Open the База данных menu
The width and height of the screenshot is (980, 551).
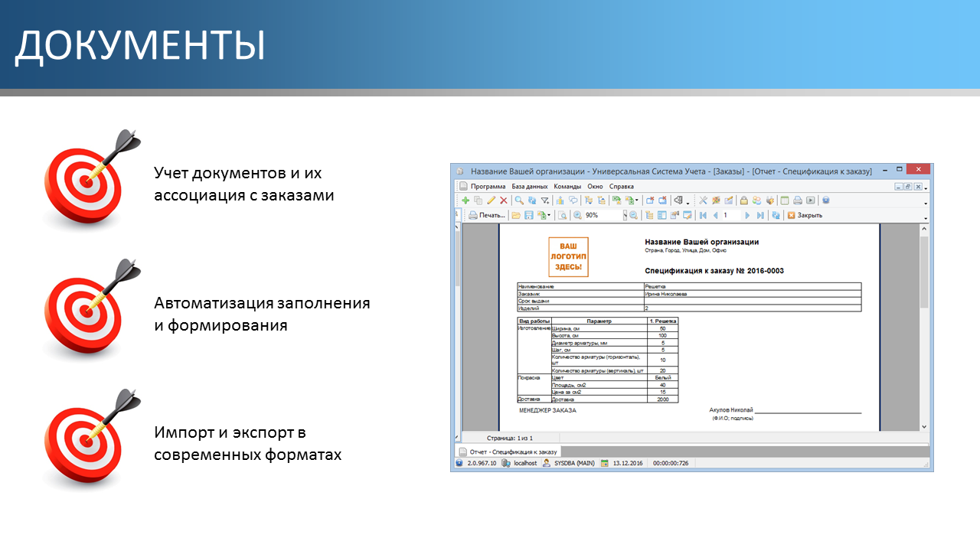(530, 186)
